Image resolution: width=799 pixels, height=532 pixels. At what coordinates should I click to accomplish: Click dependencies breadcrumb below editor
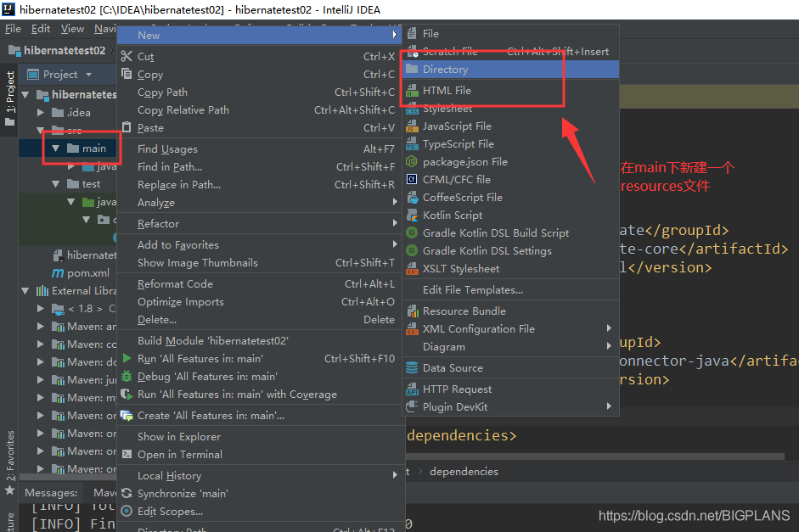coord(464,472)
